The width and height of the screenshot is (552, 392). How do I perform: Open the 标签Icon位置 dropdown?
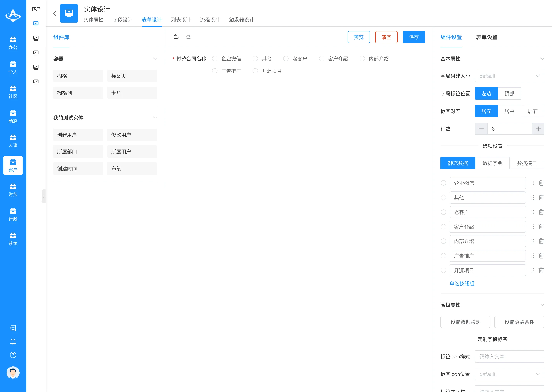tap(509, 374)
